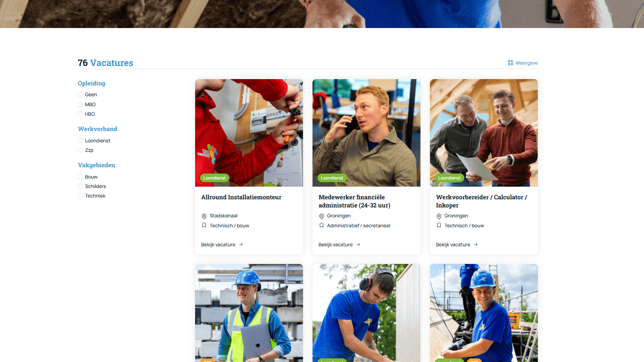Enable the Techniek field filter
644x362 pixels.
[x=80, y=196]
